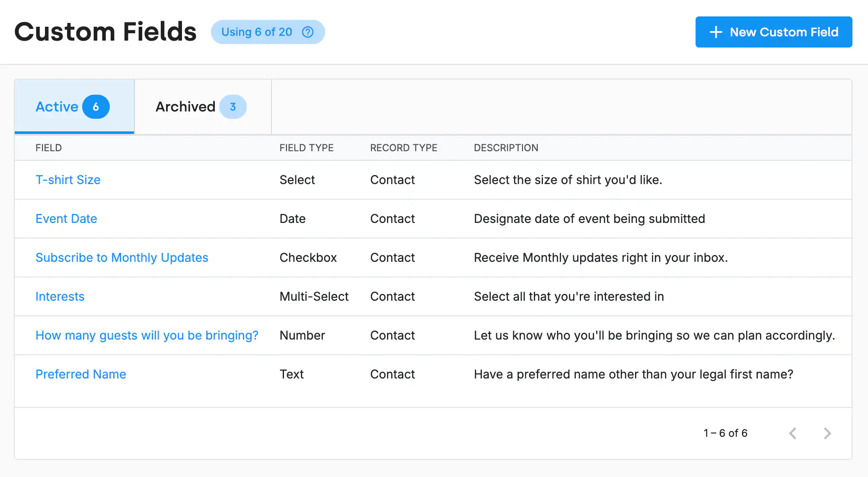Open the guests bringing question field
The image size is (868, 477).
click(147, 335)
